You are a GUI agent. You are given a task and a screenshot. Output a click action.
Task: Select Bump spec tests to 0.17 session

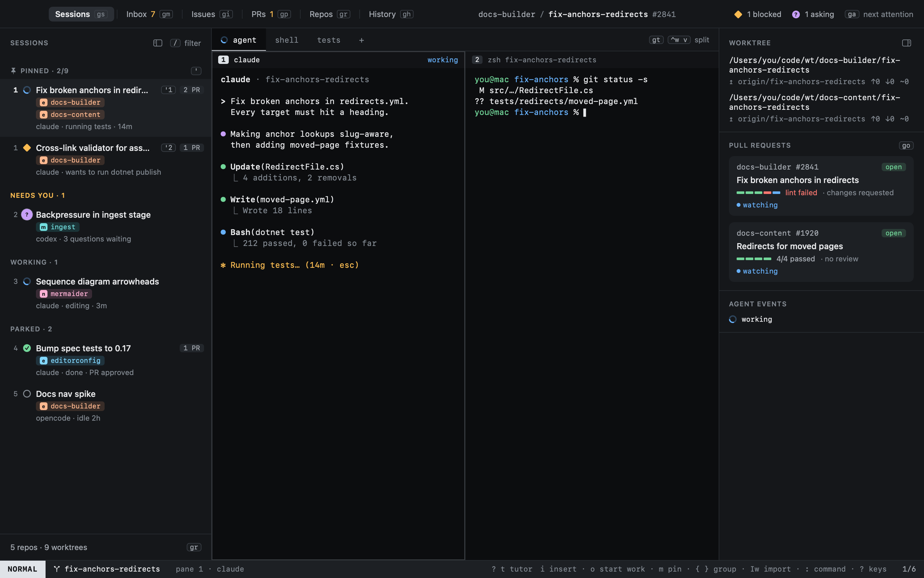tap(106, 360)
